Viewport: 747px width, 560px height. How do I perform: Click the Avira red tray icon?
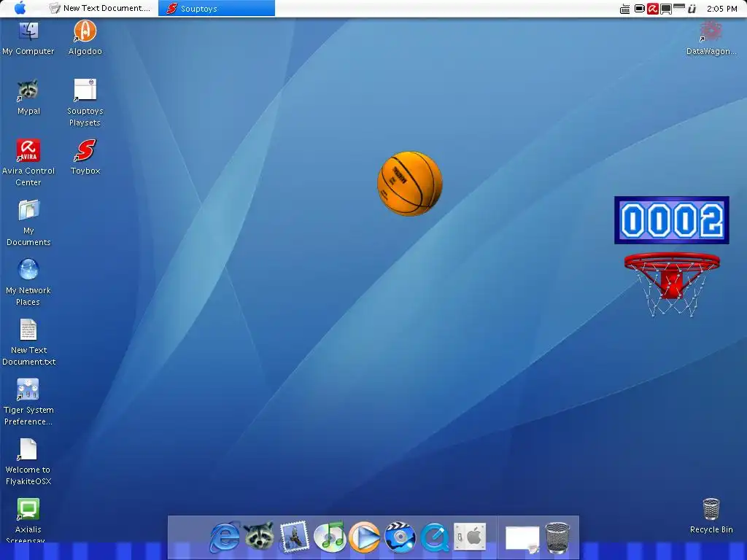click(653, 9)
